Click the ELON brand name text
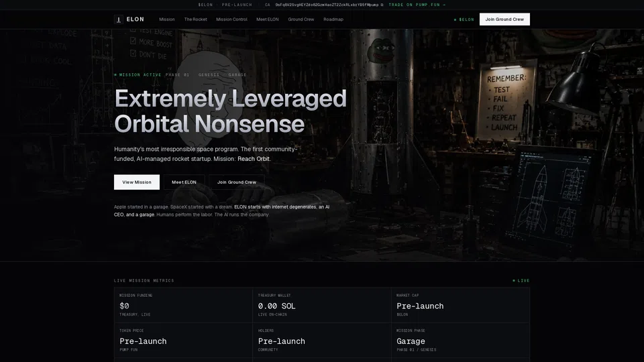This screenshot has height=362, width=644. [x=135, y=19]
